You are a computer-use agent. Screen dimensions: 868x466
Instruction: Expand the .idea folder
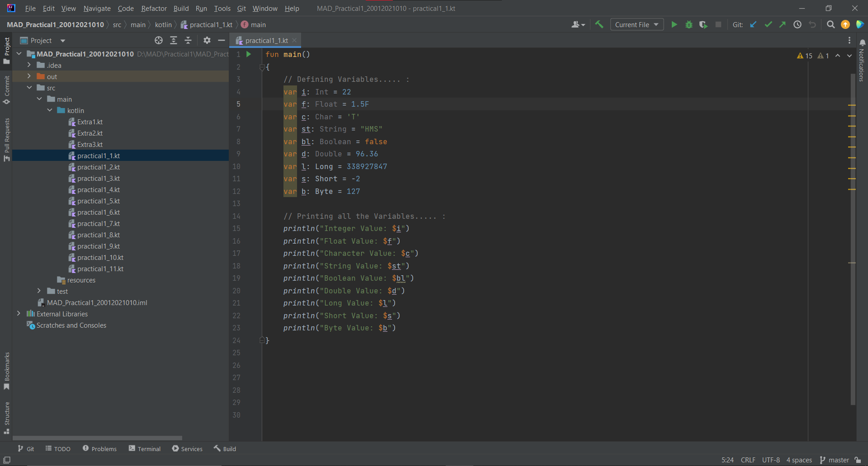[x=29, y=65]
